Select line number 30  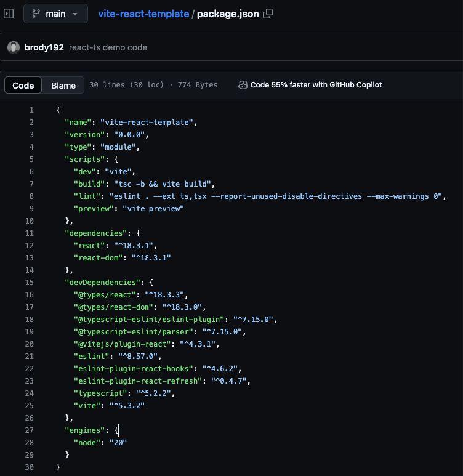point(29,467)
